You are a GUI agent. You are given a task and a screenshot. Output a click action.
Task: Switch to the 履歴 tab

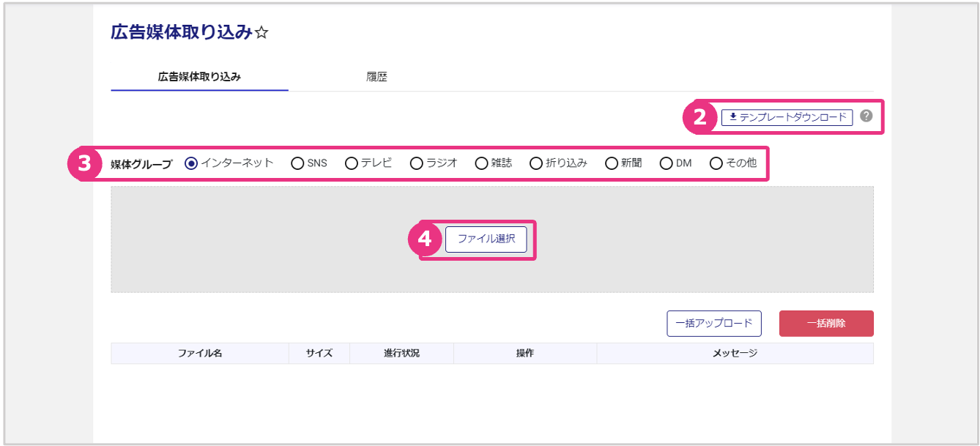click(x=376, y=76)
